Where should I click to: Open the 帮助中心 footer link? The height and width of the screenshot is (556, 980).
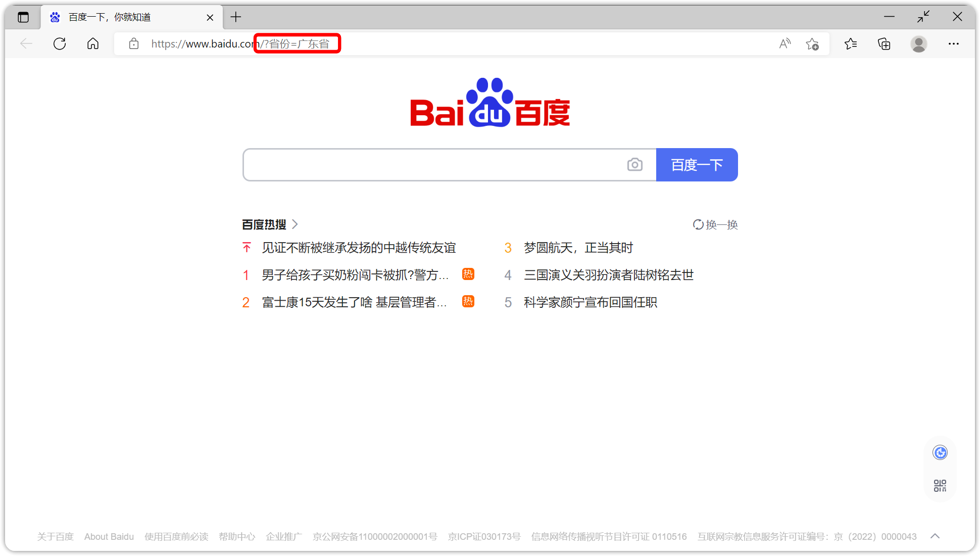(237, 537)
